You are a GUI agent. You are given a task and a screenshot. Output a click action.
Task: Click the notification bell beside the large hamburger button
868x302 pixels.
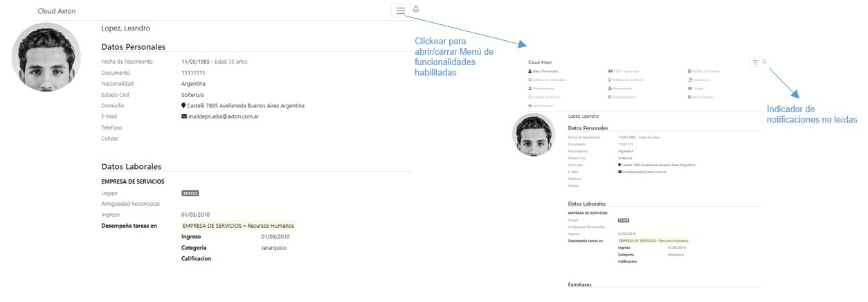[416, 10]
